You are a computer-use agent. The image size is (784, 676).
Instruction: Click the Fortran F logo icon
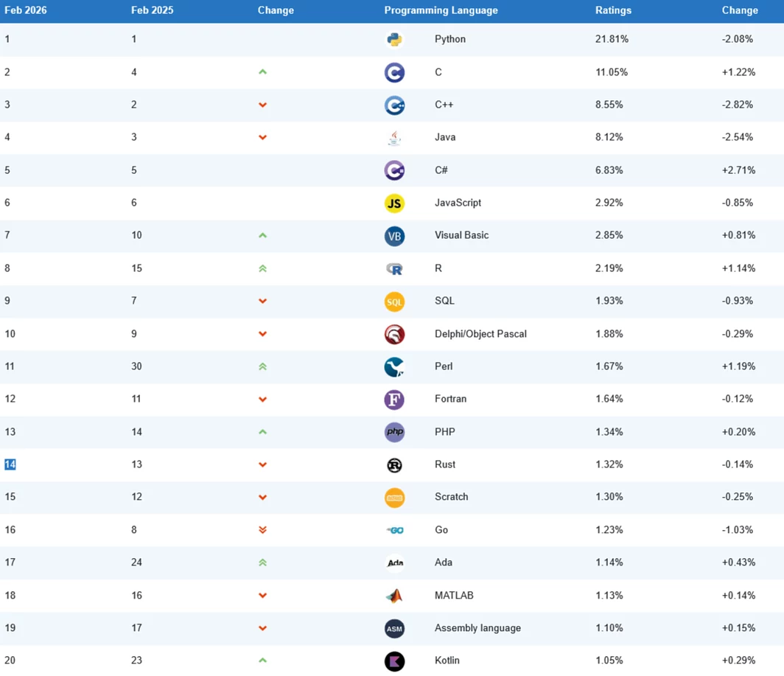pos(394,400)
